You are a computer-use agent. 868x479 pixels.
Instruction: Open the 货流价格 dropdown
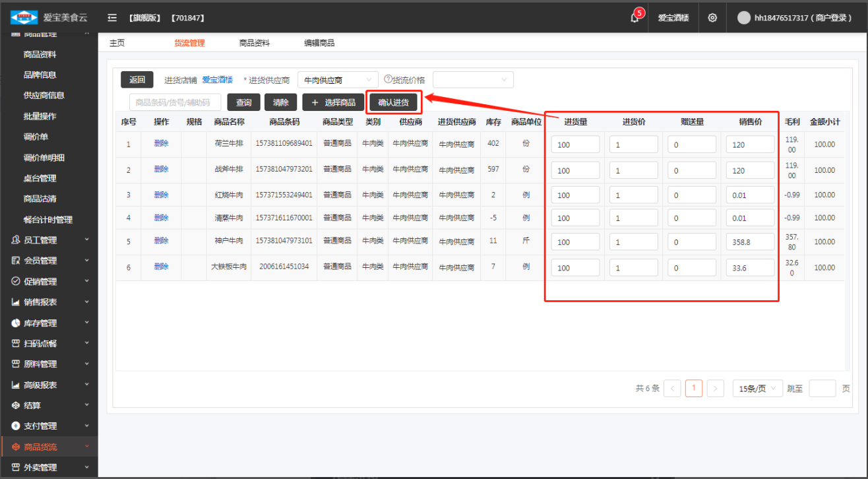tap(472, 80)
